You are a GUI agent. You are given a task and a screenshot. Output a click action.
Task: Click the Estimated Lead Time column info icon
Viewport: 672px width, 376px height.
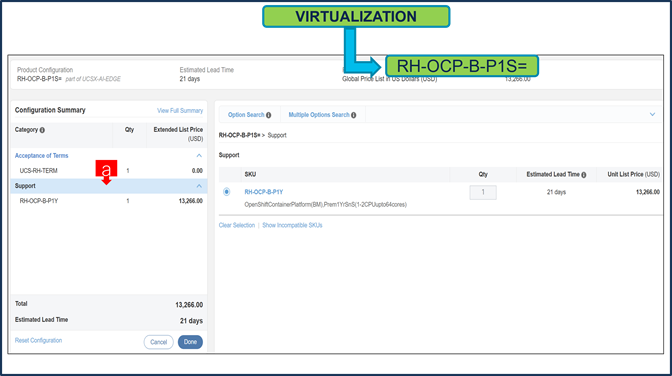[x=584, y=175]
